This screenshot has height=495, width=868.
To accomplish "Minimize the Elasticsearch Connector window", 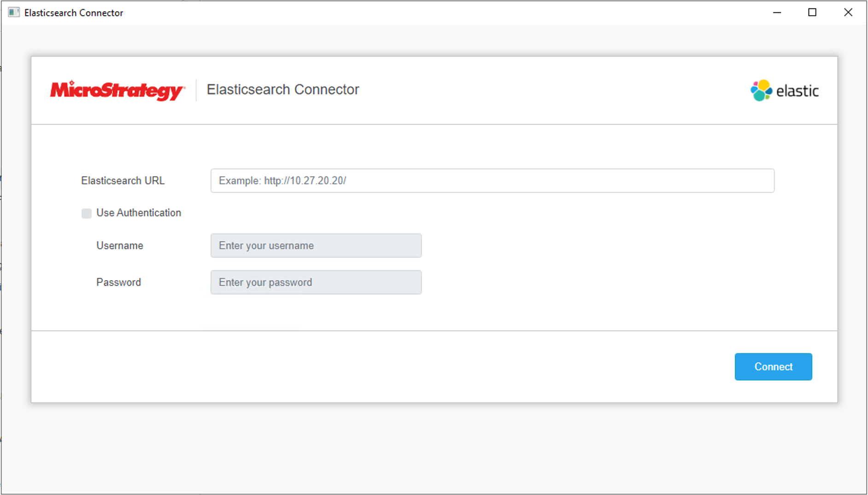I will pos(777,12).
